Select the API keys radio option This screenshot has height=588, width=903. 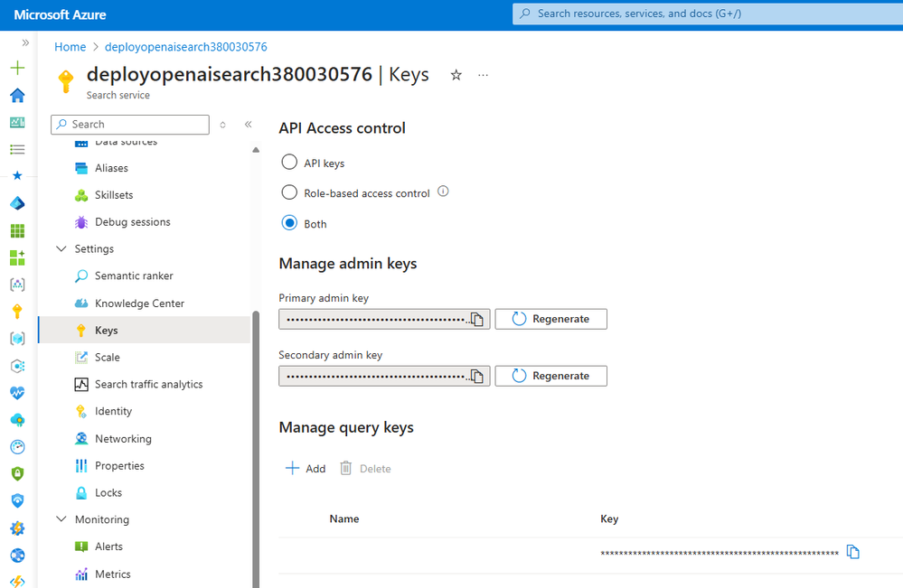(x=289, y=163)
